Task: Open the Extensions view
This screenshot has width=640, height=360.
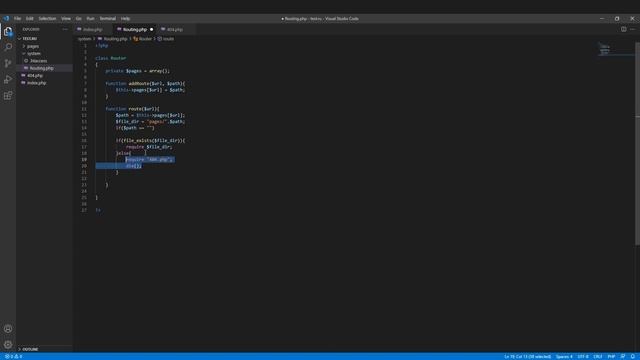Action: pyautogui.click(x=8, y=96)
